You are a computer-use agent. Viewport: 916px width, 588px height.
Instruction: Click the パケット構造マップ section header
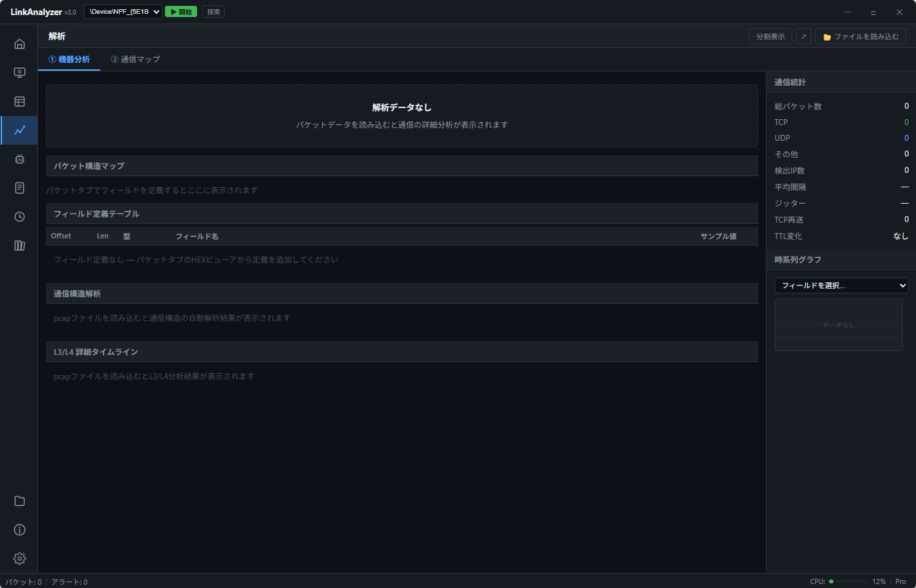(x=402, y=166)
